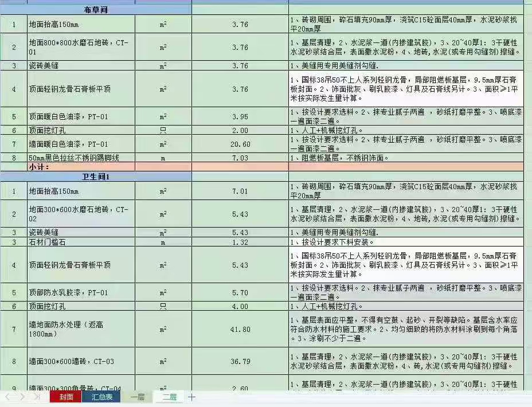Switch to the 一层 sheet tab
Image resolution: width=532 pixels, height=407 pixels.
[137, 397]
